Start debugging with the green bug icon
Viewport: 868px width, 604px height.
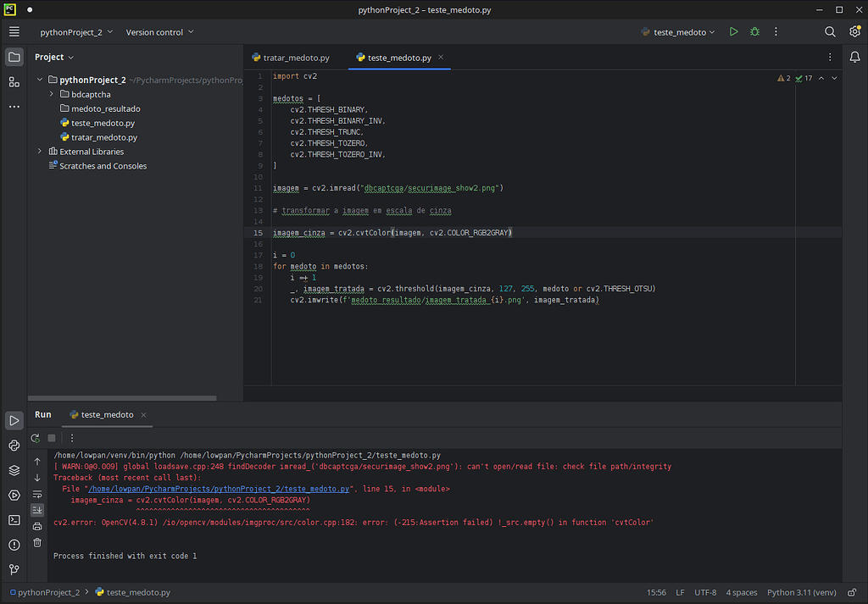(754, 32)
